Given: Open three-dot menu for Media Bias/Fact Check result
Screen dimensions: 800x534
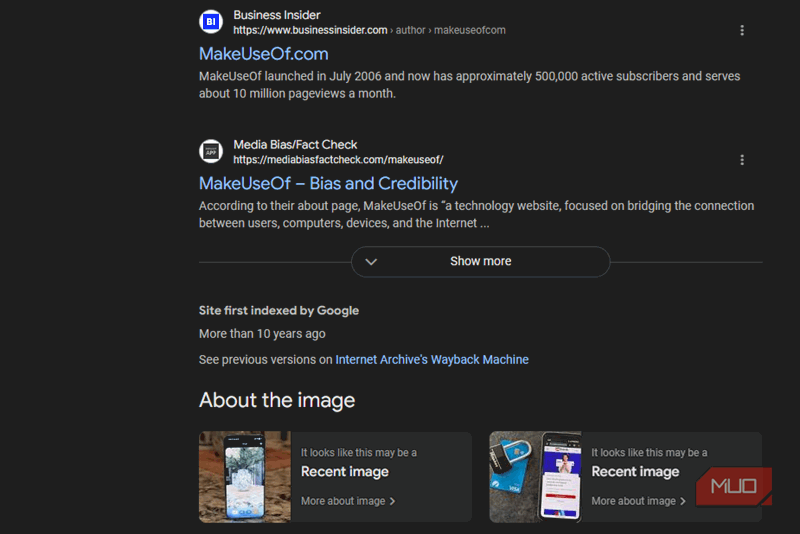Looking at the screenshot, I should (x=742, y=160).
